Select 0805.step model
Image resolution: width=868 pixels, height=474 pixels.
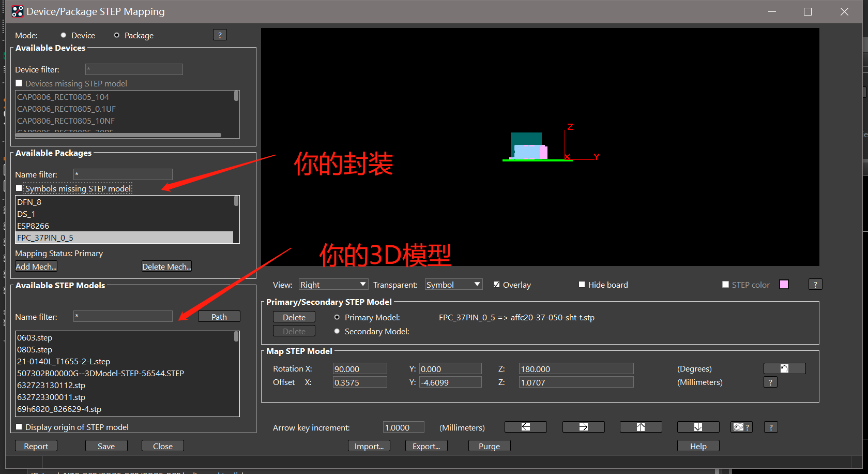click(x=125, y=349)
